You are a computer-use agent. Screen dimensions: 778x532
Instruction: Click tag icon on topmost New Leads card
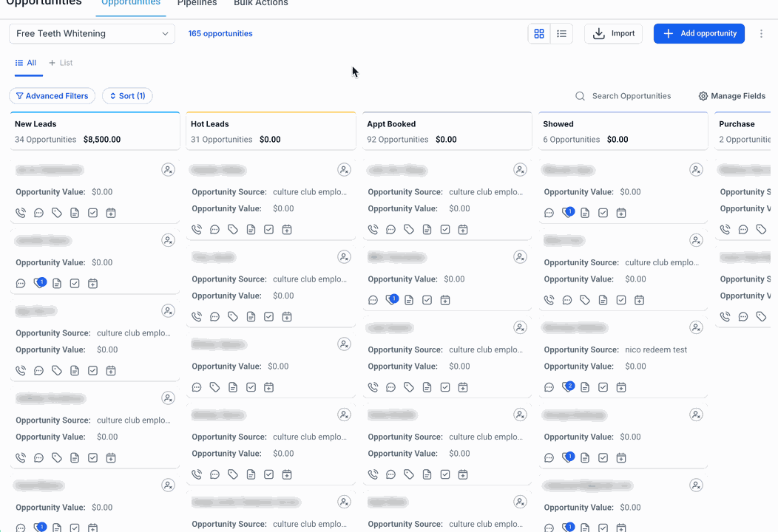tap(57, 214)
